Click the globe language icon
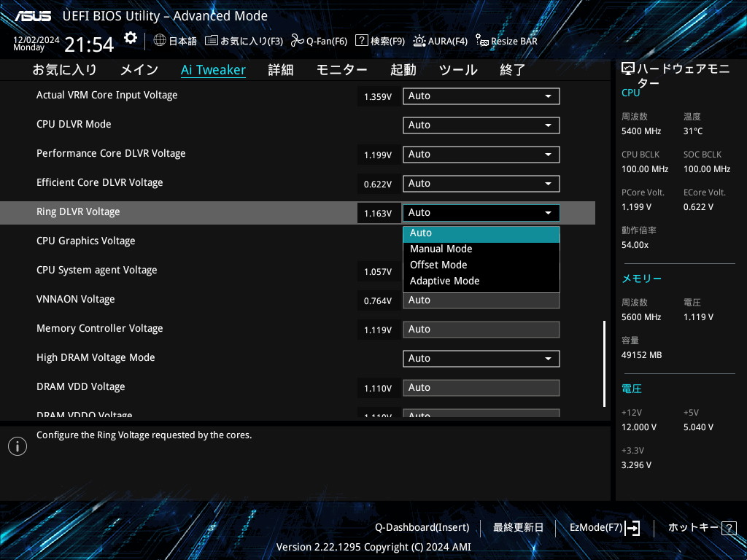The height and width of the screenshot is (560, 747). tap(160, 41)
